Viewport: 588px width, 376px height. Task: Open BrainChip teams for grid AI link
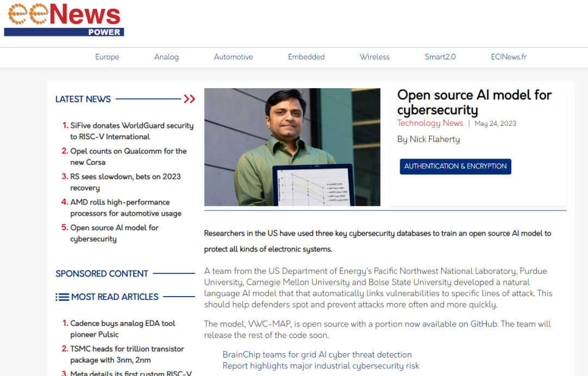(317, 355)
